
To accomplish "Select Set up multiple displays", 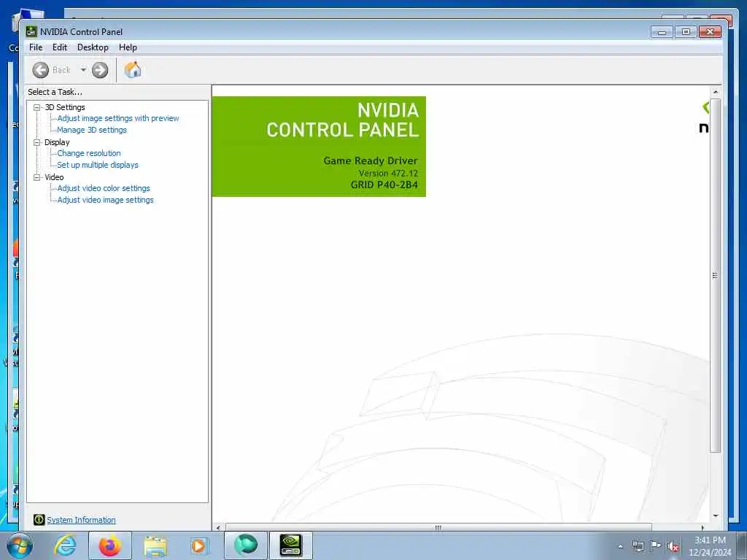I will pos(98,165).
